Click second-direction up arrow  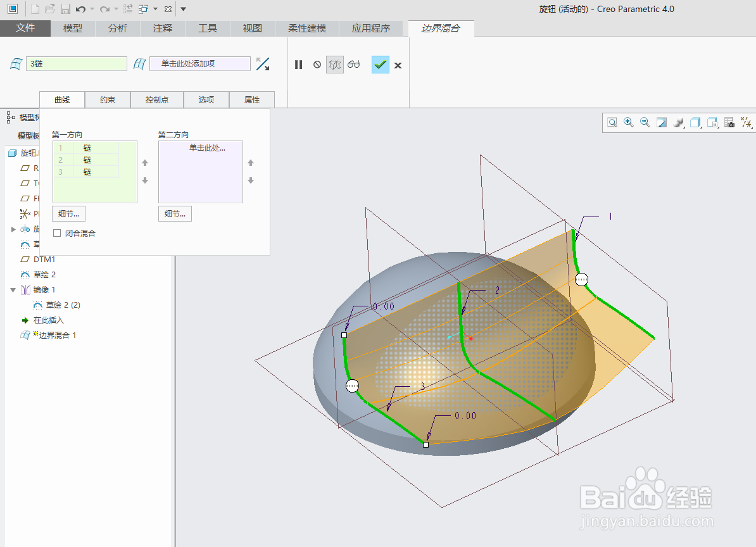251,163
